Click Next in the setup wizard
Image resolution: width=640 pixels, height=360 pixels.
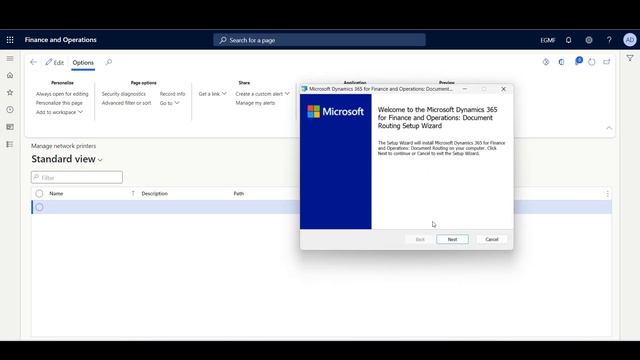452,239
